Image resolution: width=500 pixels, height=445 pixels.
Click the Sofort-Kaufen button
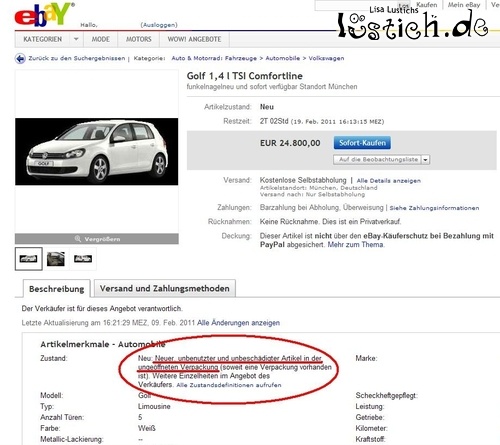(x=362, y=143)
